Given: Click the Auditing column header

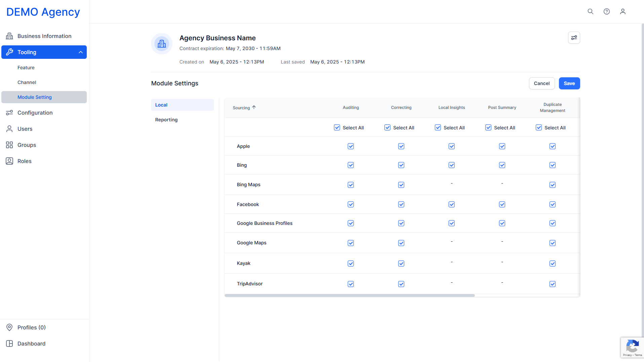Looking at the screenshot, I should 351,108.
